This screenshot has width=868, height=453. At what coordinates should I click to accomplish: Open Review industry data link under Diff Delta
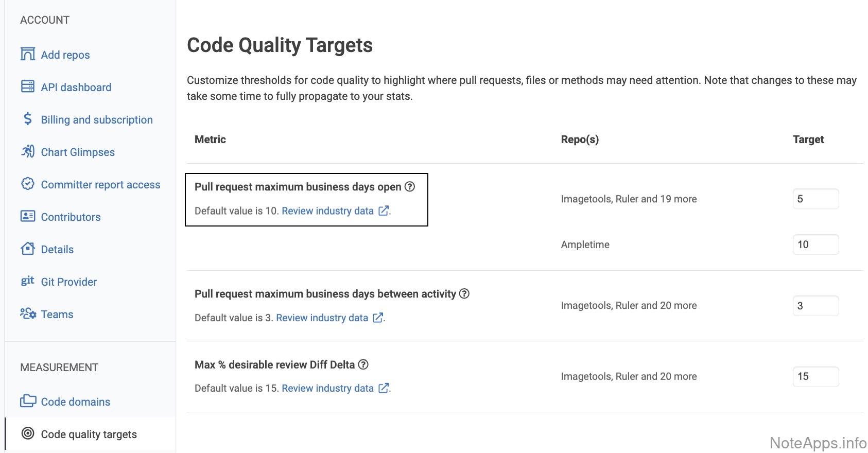point(328,389)
